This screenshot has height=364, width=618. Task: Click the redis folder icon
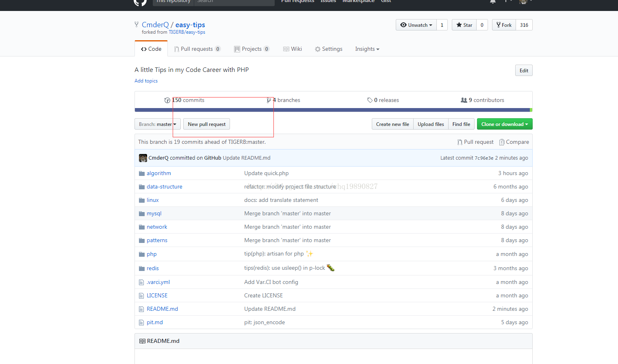pyautogui.click(x=142, y=269)
